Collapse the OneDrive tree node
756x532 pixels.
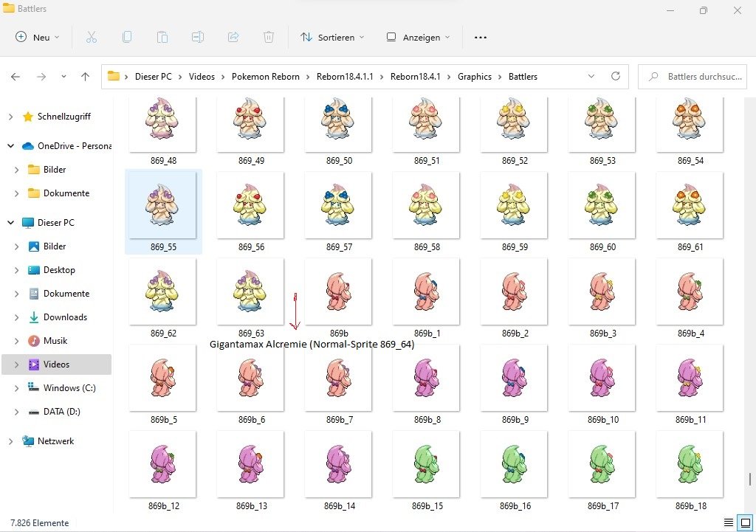click(x=10, y=146)
